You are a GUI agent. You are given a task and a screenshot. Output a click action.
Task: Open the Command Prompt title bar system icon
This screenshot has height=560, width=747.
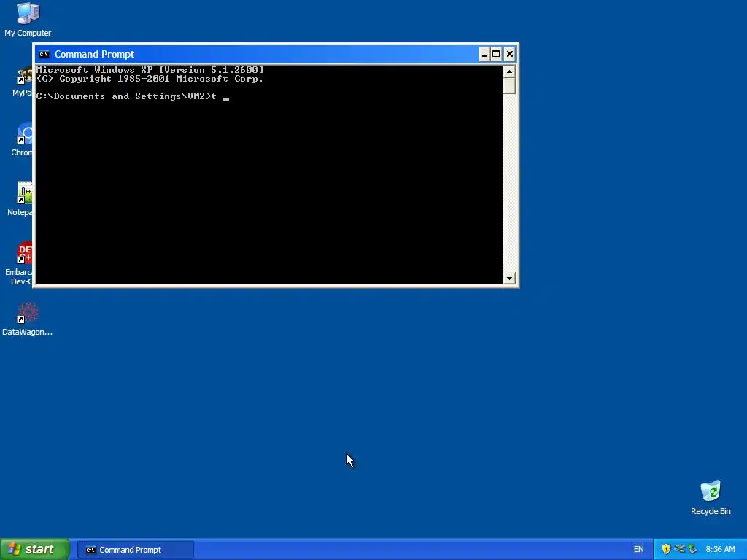[x=44, y=54]
